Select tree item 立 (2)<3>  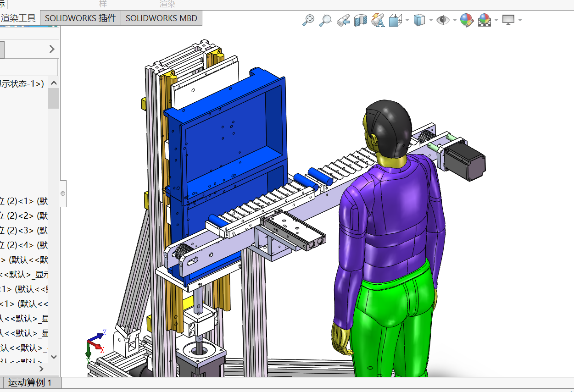[24, 231]
